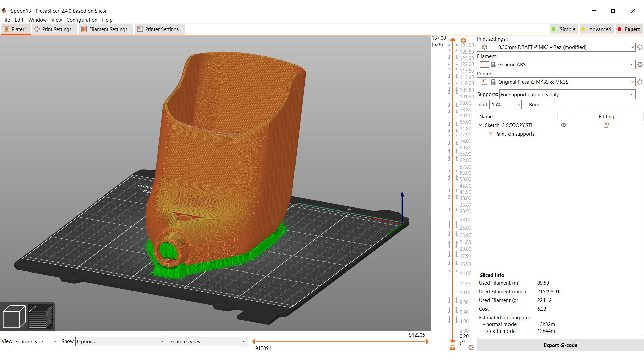The image size is (644, 362).
Task: Expand Sketch13 SCOOPY.STL tree item
Action: [x=481, y=125]
